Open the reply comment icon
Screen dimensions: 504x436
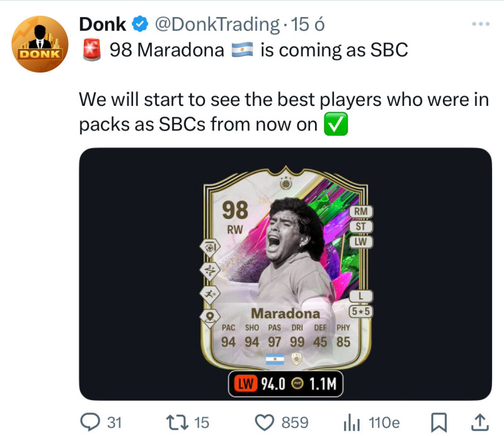click(x=90, y=422)
